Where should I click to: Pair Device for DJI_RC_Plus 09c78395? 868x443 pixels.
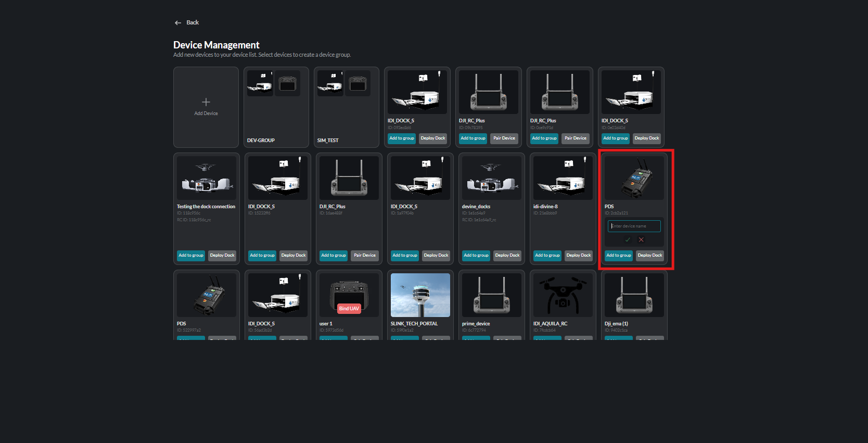coord(504,138)
